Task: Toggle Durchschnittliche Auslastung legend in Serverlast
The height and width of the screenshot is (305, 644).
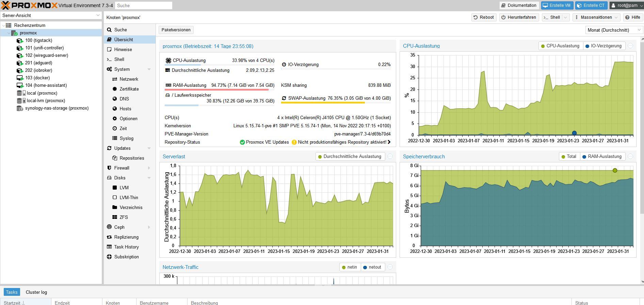Action: click(x=350, y=157)
